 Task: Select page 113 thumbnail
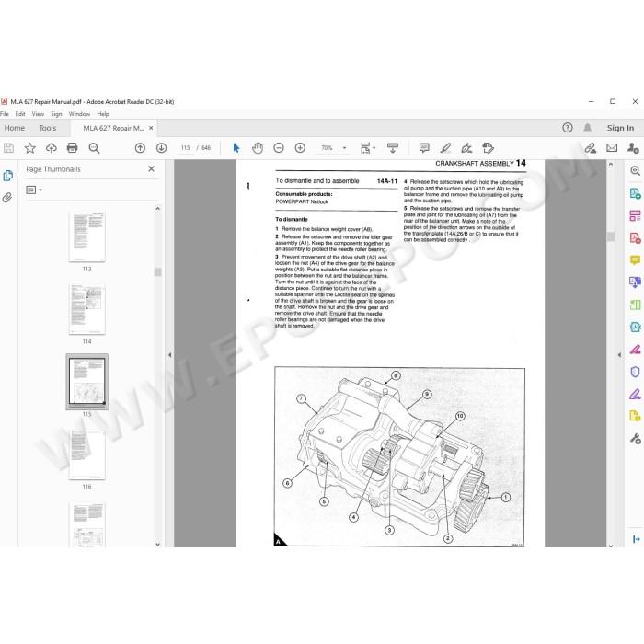point(87,237)
